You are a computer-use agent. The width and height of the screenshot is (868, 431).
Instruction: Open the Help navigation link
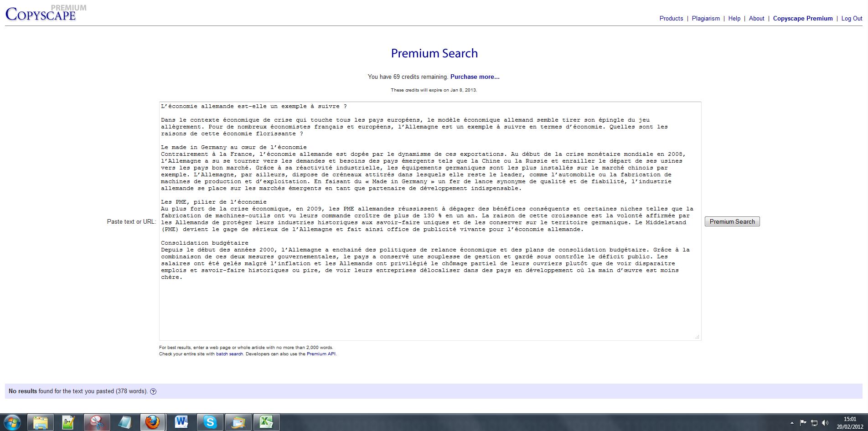point(734,19)
